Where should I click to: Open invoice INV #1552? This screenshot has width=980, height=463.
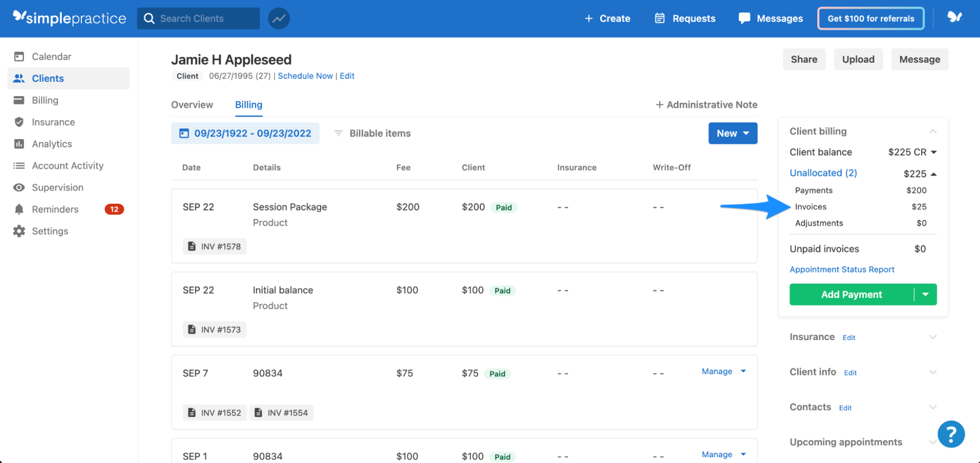[x=215, y=413]
